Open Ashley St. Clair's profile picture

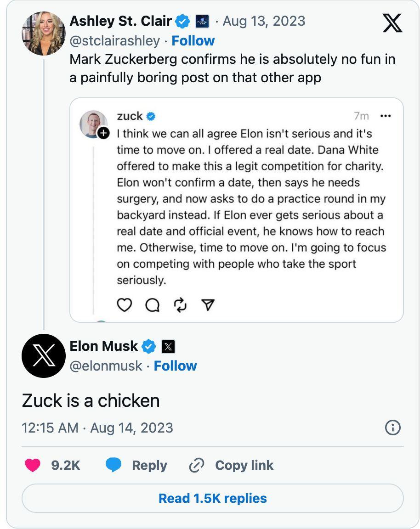pyautogui.click(x=44, y=33)
